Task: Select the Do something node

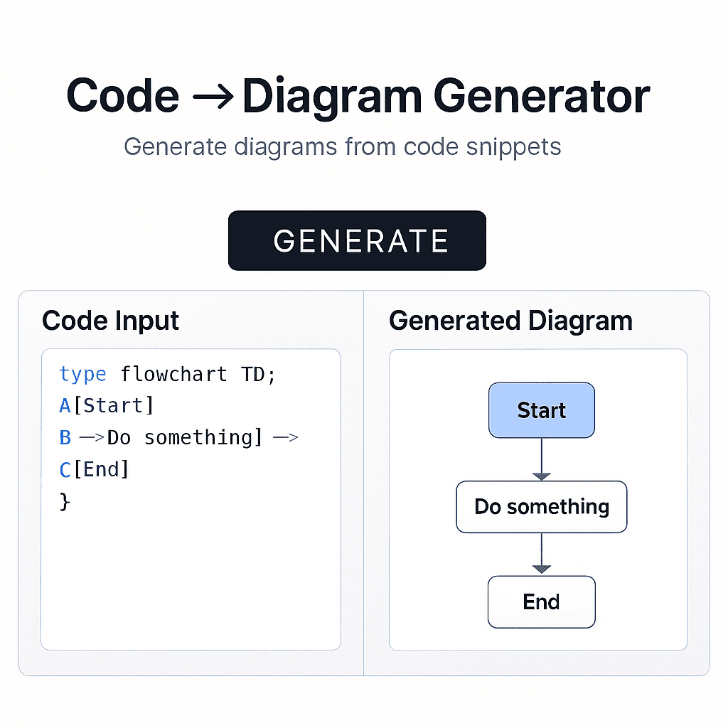Action: click(x=541, y=507)
